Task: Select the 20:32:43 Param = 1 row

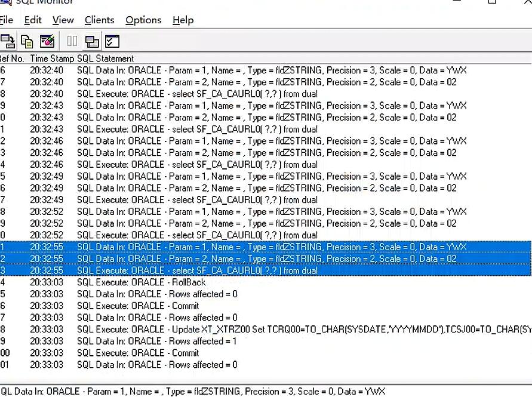Action: (266, 106)
